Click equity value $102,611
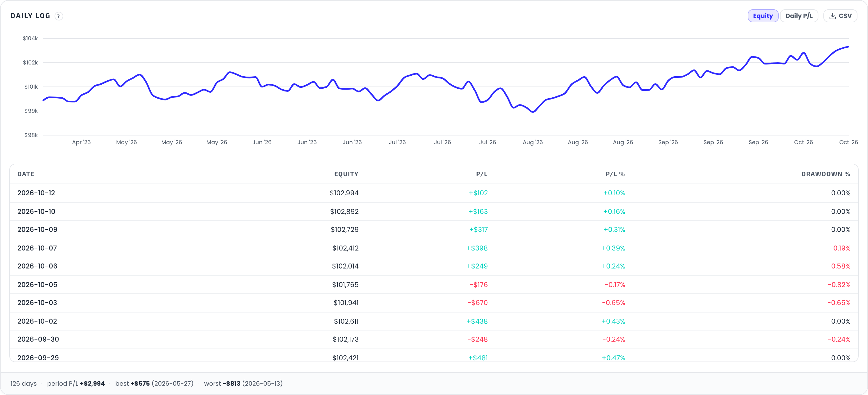 (346, 321)
